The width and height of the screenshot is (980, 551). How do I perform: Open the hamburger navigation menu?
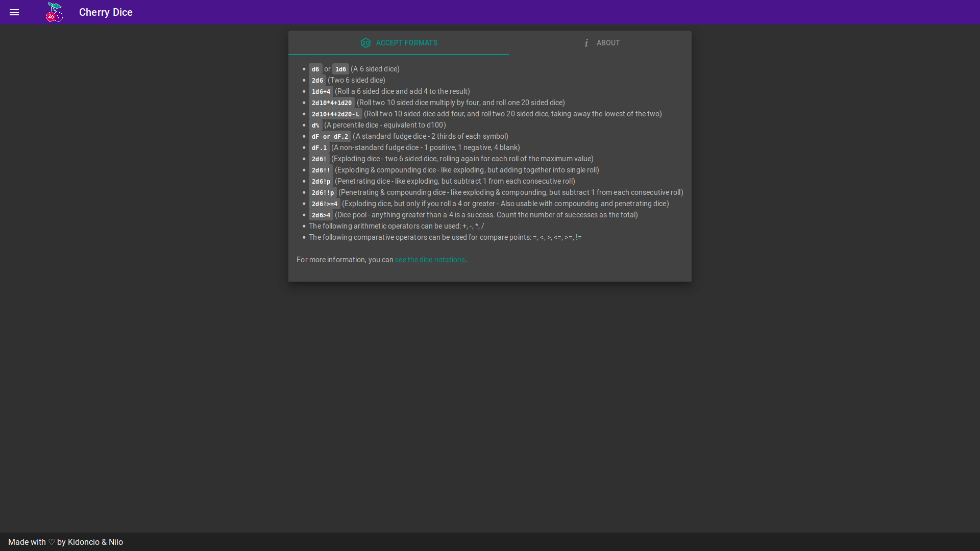(x=14, y=12)
